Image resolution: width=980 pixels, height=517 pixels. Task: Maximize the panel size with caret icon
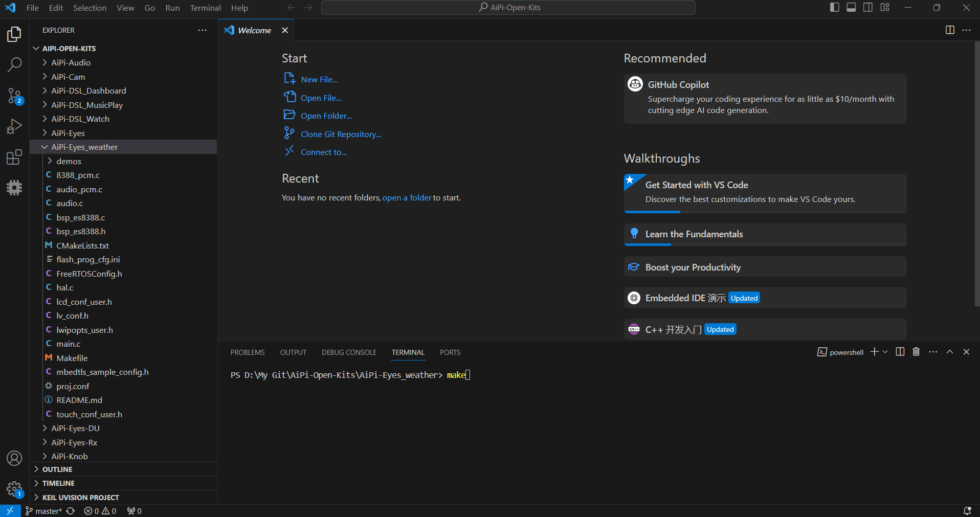coord(950,352)
